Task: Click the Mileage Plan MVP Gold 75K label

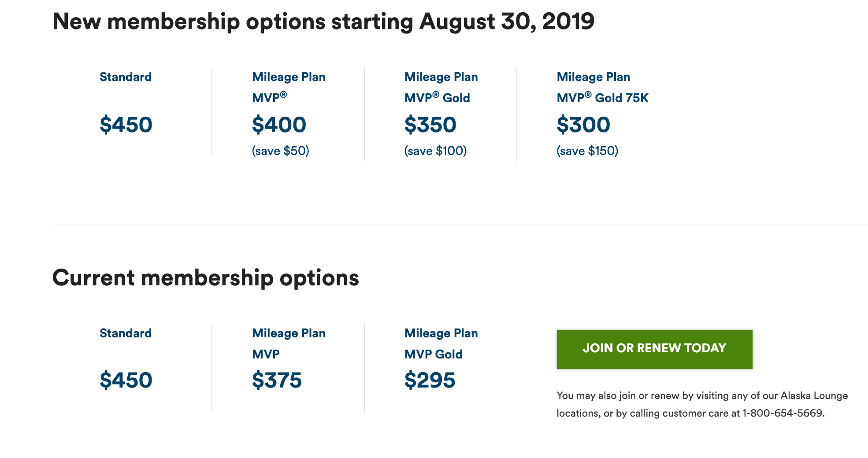Action: click(602, 88)
